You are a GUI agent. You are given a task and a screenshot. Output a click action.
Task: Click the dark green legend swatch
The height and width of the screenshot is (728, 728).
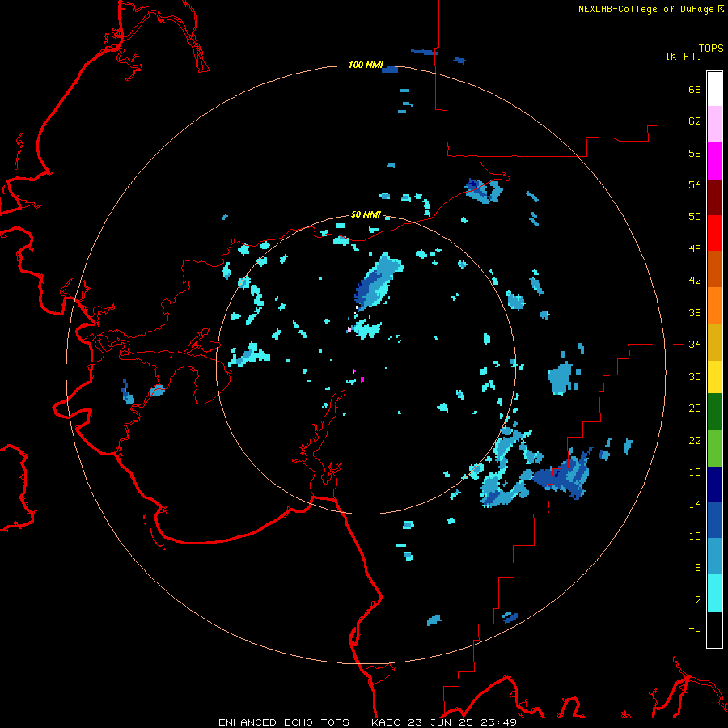pyautogui.click(x=714, y=412)
